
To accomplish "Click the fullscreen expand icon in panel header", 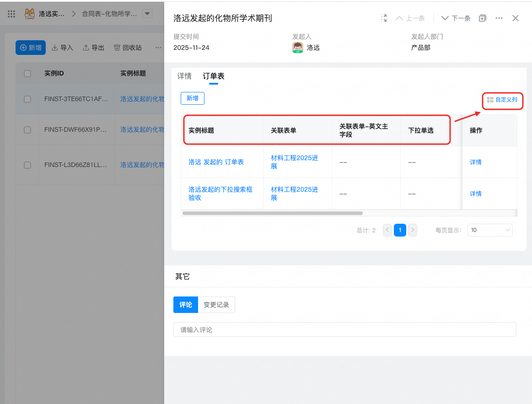I will click(x=384, y=18).
